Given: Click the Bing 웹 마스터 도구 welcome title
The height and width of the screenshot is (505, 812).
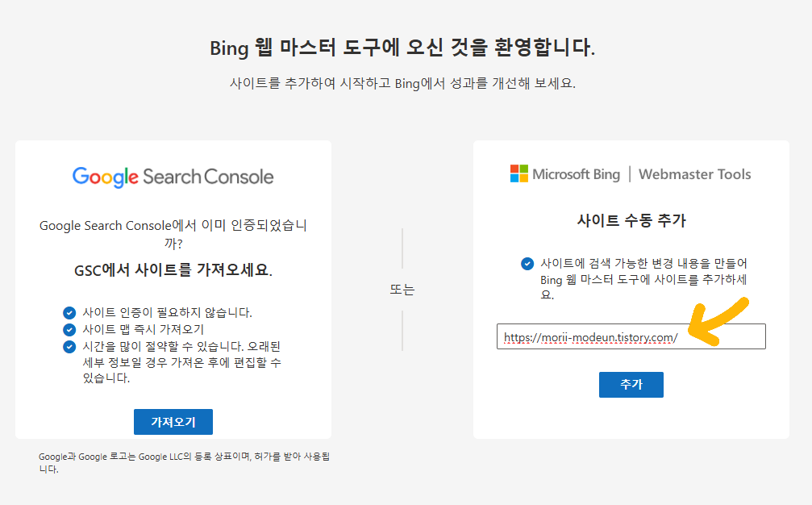Looking at the screenshot, I should click(x=402, y=48).
